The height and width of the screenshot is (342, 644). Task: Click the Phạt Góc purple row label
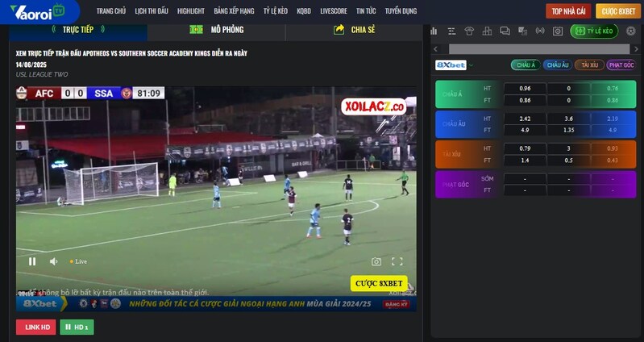[456, 185]
